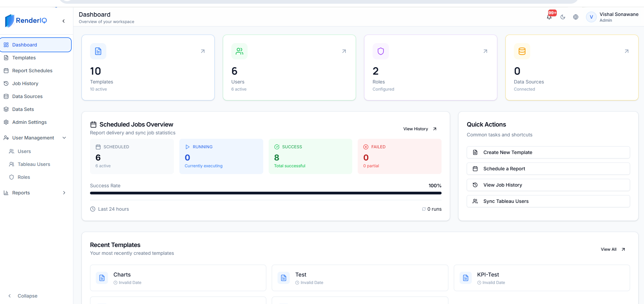Screen dimensions: 644x304
Task: Click the SCHEDULED status calendar icon
Action: tap(98, 147)
